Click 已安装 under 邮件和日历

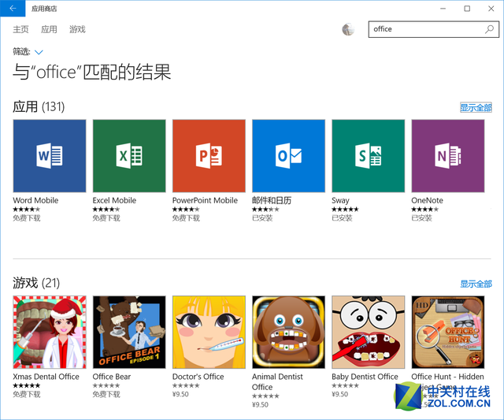tap(262, 218)
